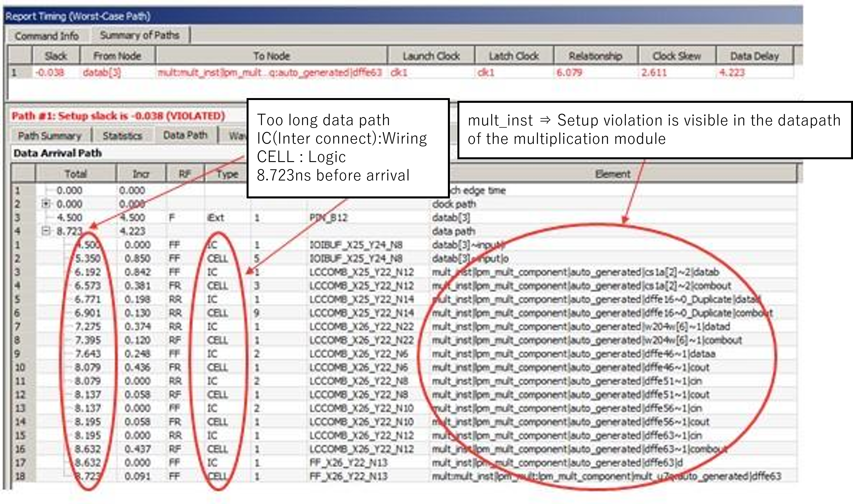This screenshot has width=853, height=504.
Task: Click the Total column header in Data Arrival Path
Action: pos(75,174)
